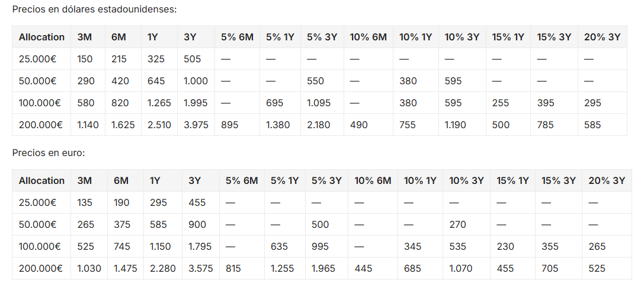Click the 2.510 price cell
The width and height of the screenshot is (644, 286).
tap(159, 125)
